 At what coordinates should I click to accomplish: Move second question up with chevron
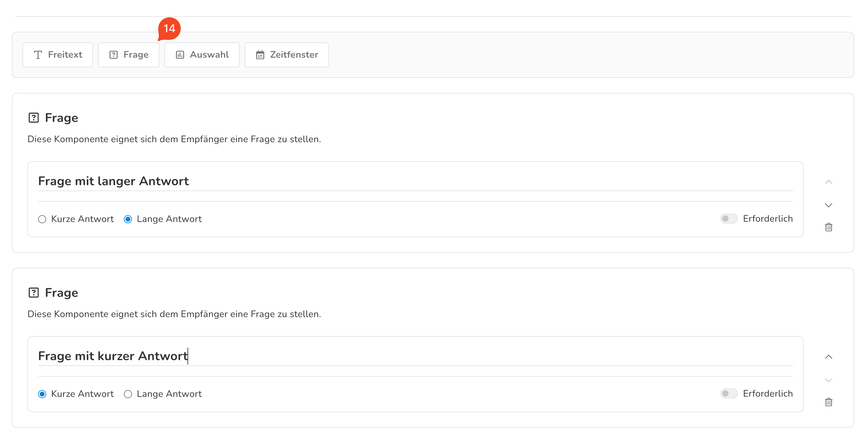click(828, 357)
